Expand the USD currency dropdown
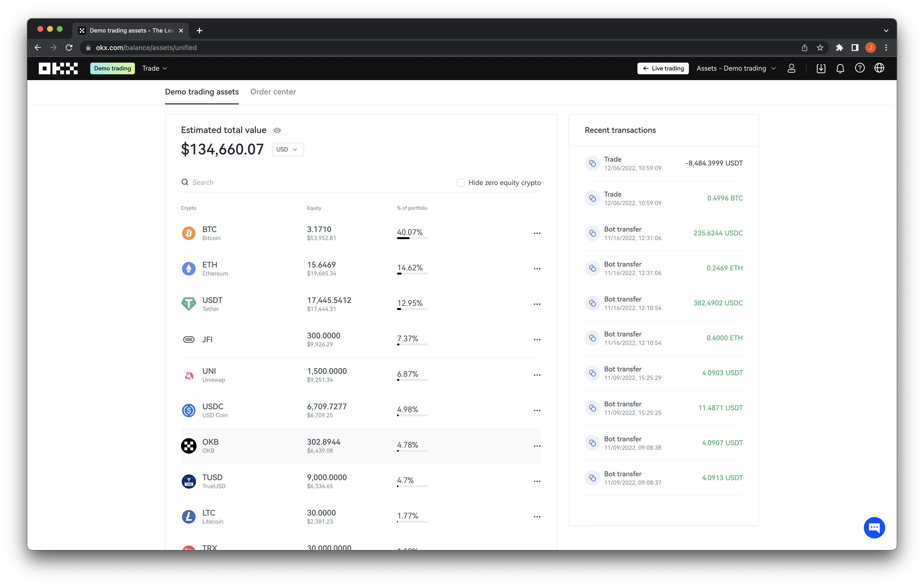924x586 pixels. tap(288, 149)
